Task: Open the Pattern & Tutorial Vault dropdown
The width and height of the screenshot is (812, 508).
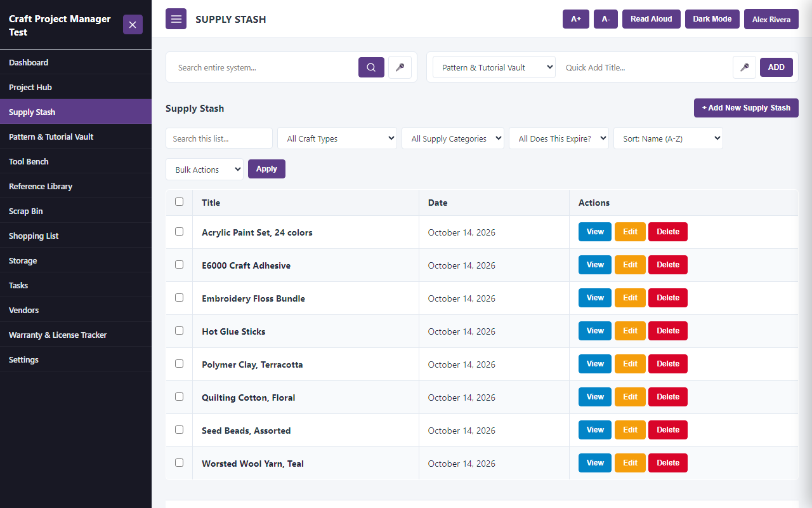Action: 494,67
